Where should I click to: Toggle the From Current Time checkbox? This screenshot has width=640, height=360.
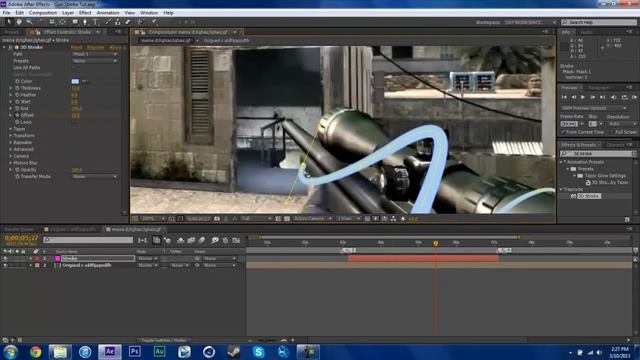coord(563,132)
